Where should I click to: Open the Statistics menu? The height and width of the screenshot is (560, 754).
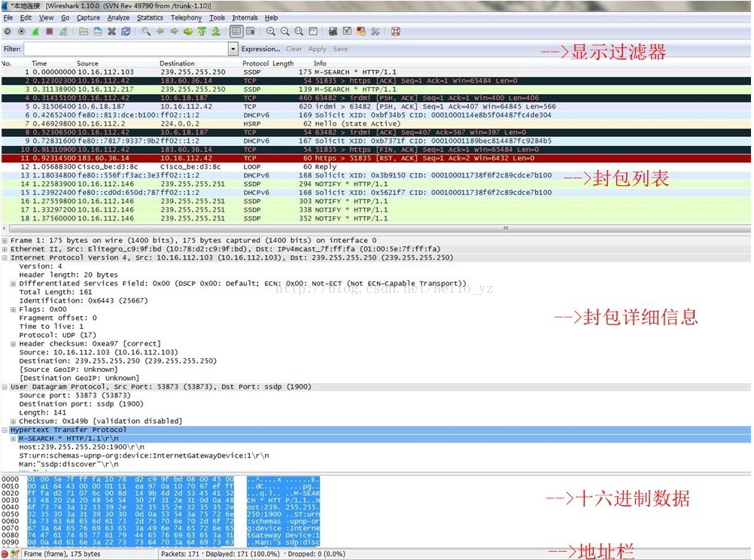150,18
